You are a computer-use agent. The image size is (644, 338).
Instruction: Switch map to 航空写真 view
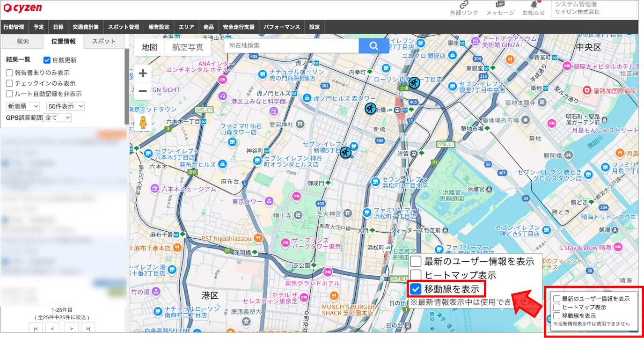pos(188,47)
